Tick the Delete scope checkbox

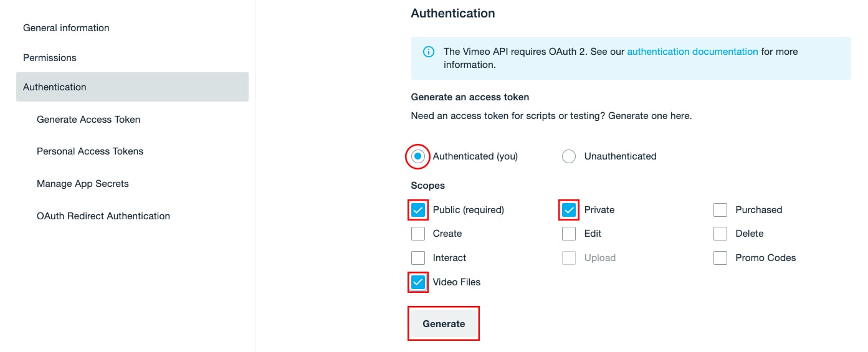pyautogui.click(x=720, y=234)
